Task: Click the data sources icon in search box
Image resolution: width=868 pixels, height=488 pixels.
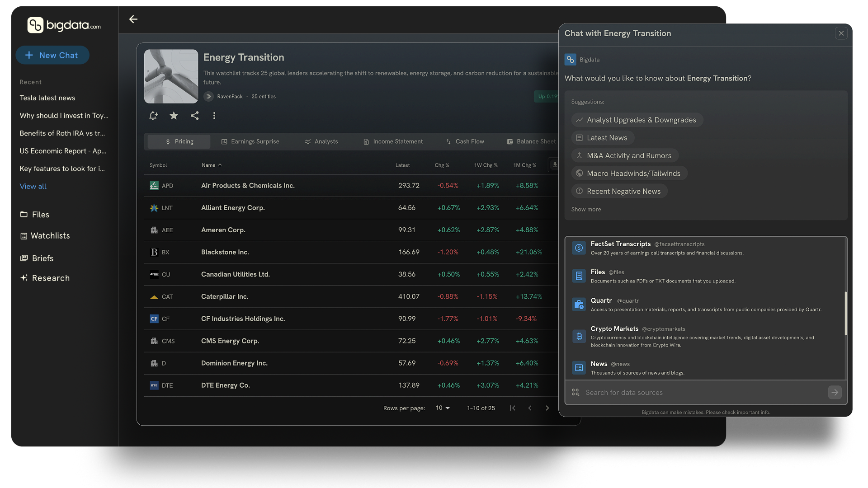Action: [x=575, y=392]
